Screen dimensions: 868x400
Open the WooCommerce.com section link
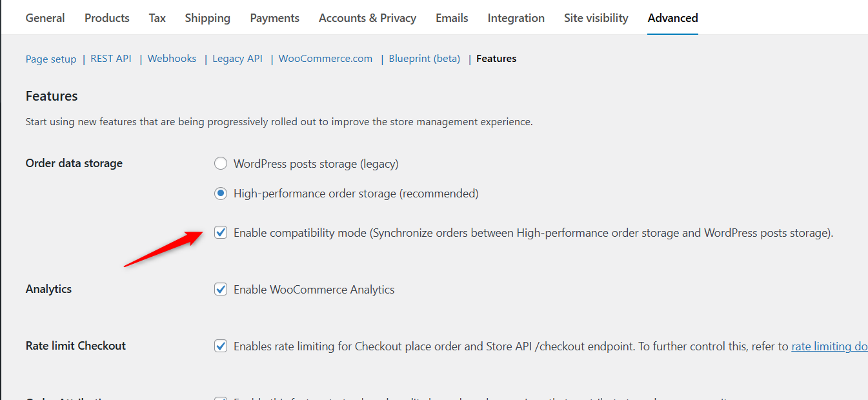pyautogui.click(x=325, y=59)
